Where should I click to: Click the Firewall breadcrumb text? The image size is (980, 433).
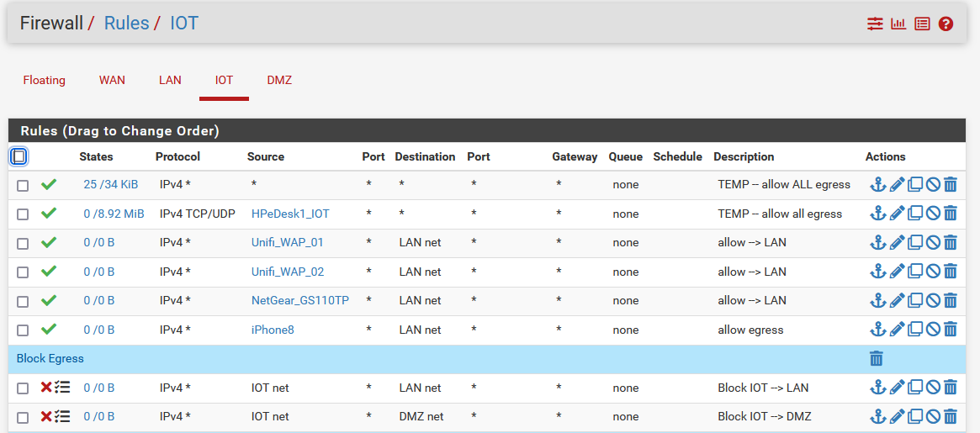pos(51,24)
